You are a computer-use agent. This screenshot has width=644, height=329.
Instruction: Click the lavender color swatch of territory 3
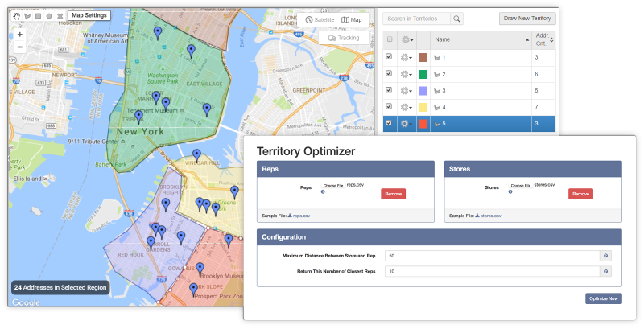(423, 91)
